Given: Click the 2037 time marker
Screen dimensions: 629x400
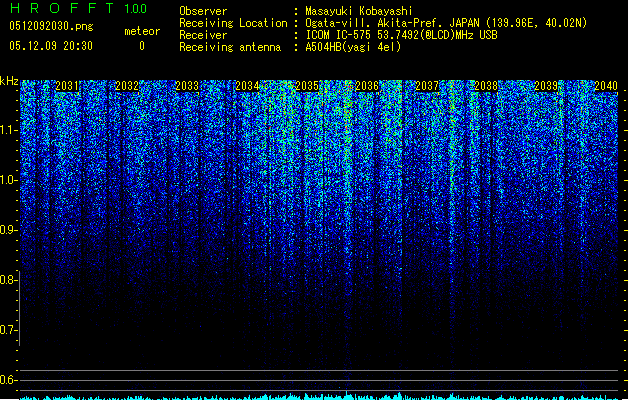Looking at the screenshot, I should pos(427,86).
